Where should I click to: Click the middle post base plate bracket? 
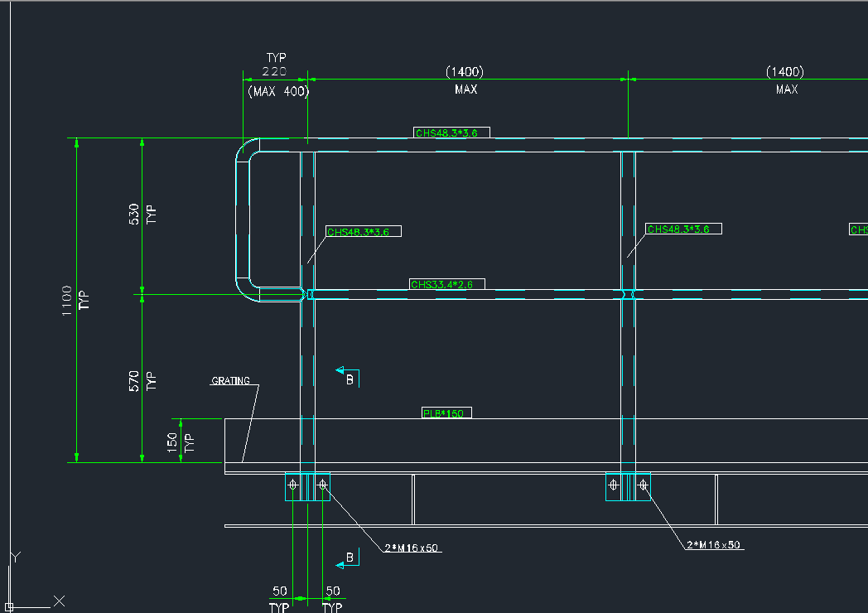coord(628,486)
